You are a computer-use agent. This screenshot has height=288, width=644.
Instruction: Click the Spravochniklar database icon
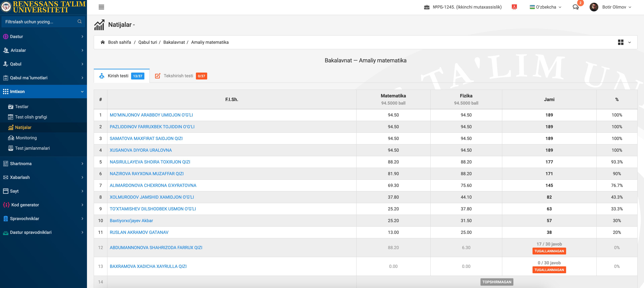coord(6,218)
